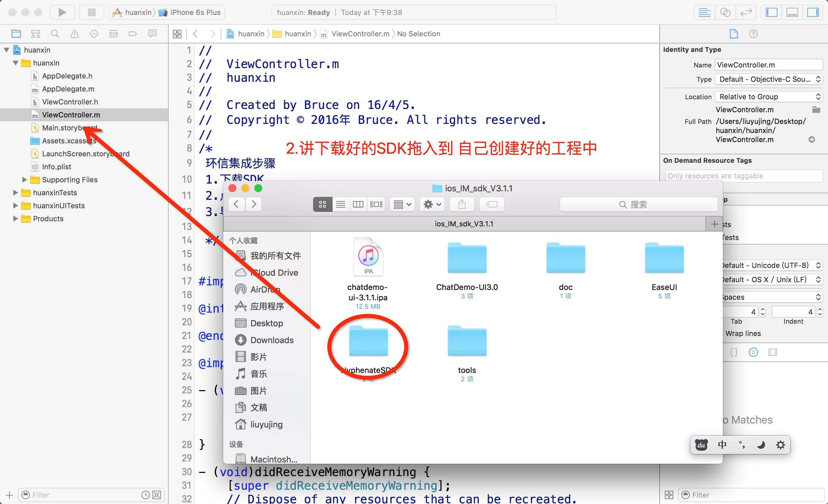Go forward in editor history
The width and height of the screenshot is (828, 504).
[213, 34]
